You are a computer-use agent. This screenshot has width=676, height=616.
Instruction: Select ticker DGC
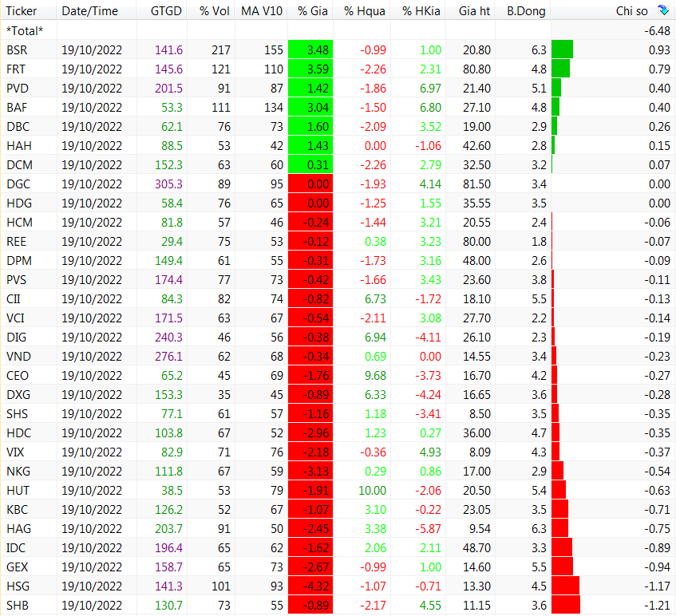point(18,184)
